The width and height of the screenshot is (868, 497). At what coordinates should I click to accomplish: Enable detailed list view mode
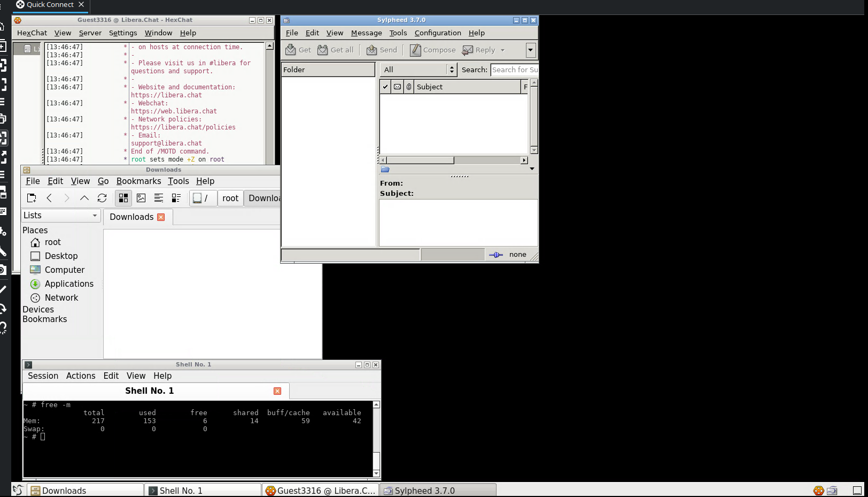(176, 198)
